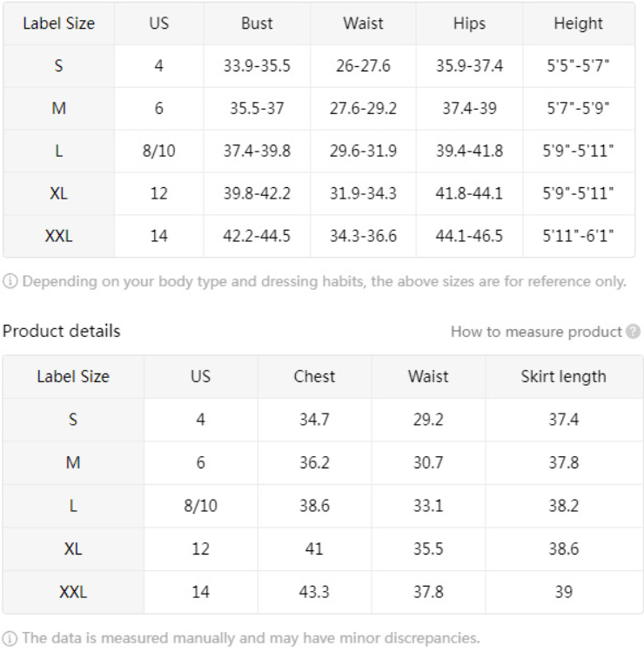Click the Skirt length column header
The image size is (644, 659).
[x=564, y=377]
